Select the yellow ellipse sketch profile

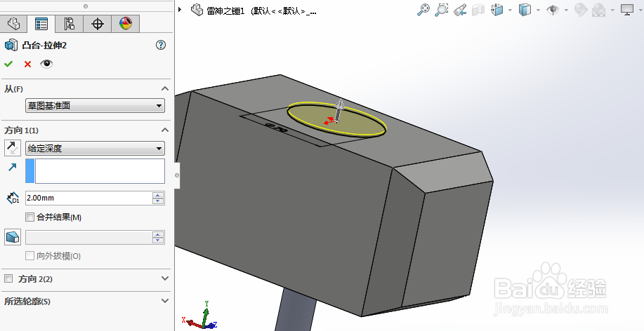click(337, 120)
